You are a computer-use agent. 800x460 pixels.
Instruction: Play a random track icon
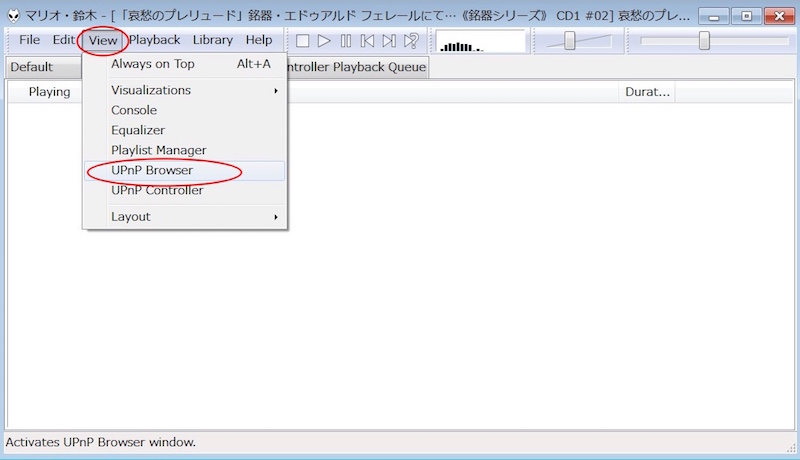pos(411,41)
